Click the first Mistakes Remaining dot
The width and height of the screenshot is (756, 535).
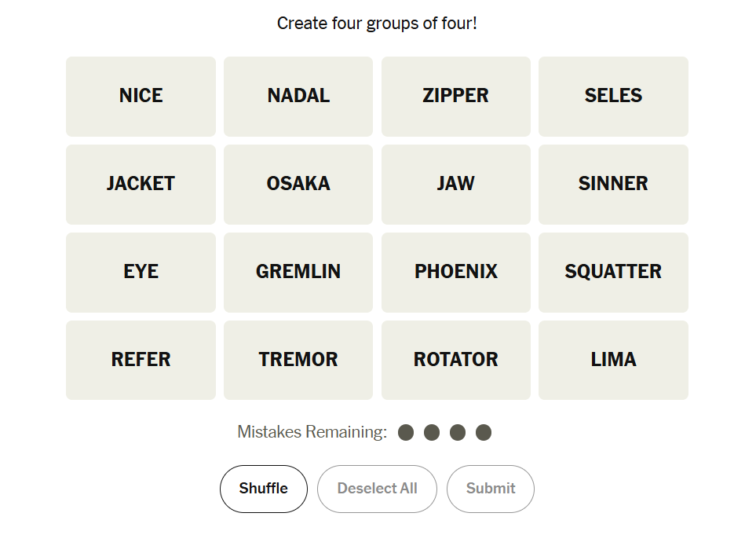(406, 433)
